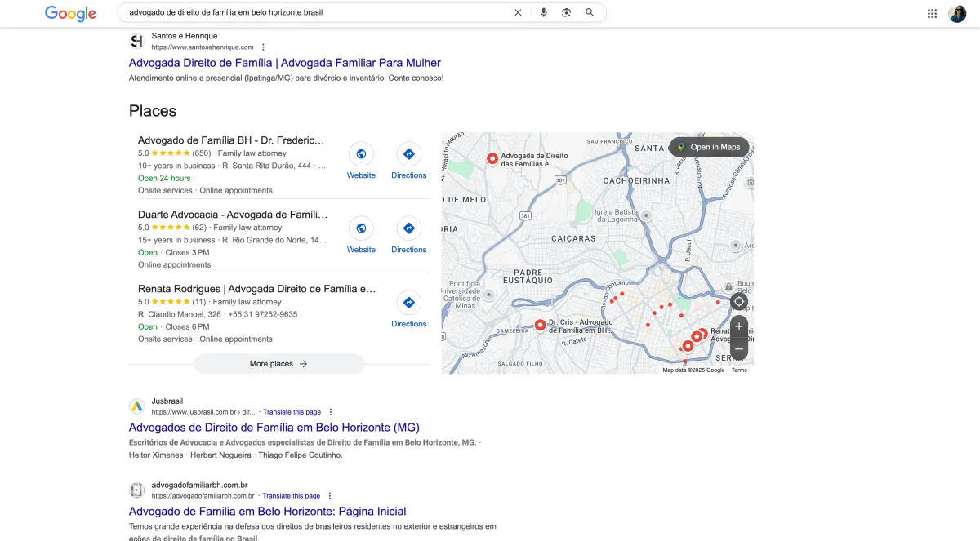Open the Google apps grid
980x541 pixels.
click(933, 13)
